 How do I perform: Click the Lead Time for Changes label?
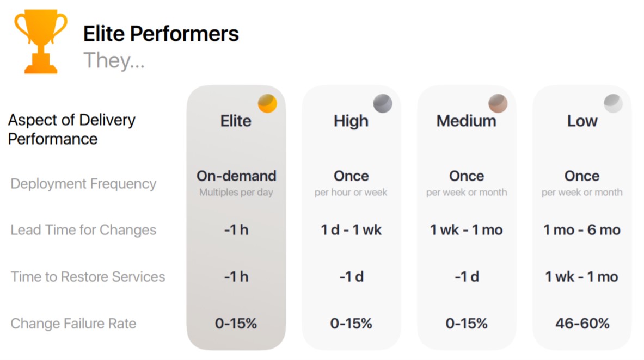pos(83,230)
